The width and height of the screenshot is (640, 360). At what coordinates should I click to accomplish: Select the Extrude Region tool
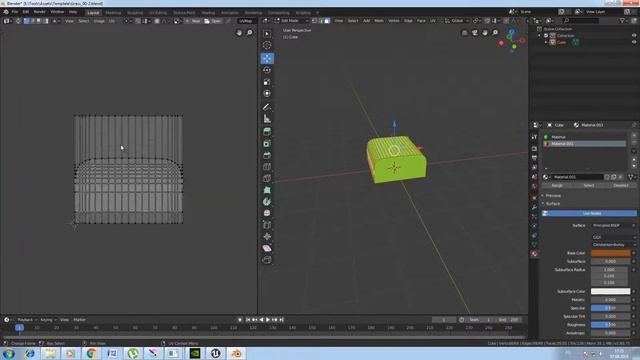[x=267, y=132]
